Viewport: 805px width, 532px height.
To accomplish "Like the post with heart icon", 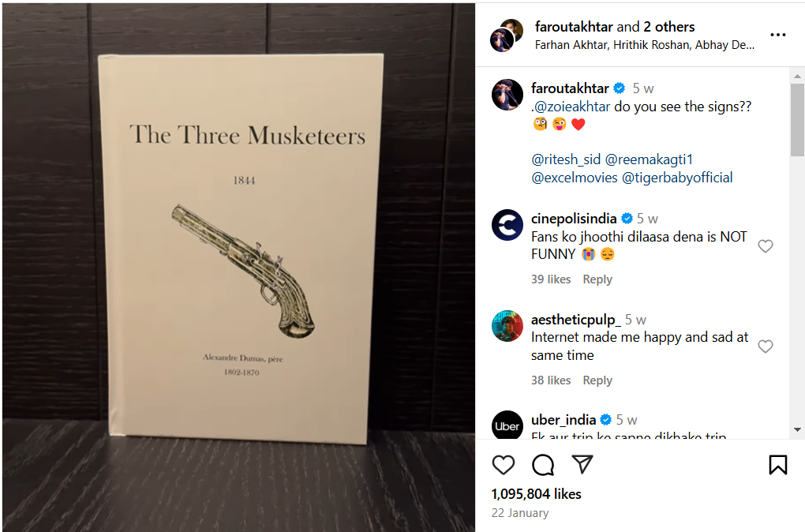I will (x=503, y=465).
